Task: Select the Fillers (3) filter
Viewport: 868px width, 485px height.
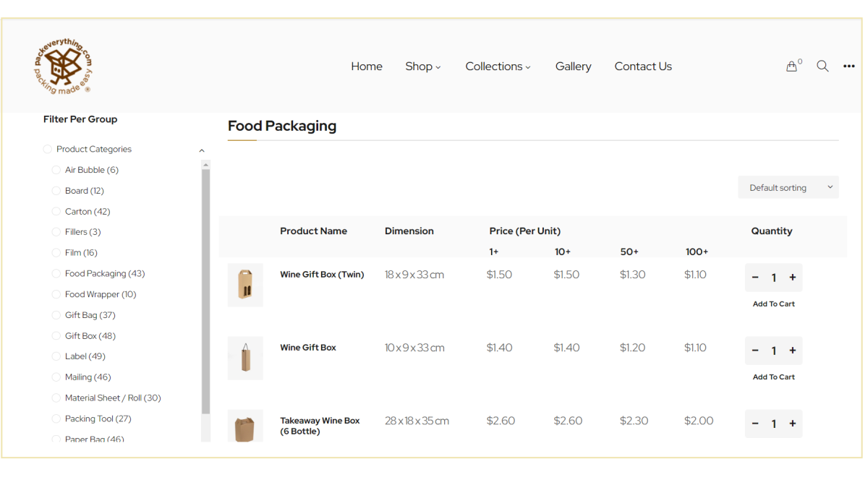Action: tap(56, 232)
